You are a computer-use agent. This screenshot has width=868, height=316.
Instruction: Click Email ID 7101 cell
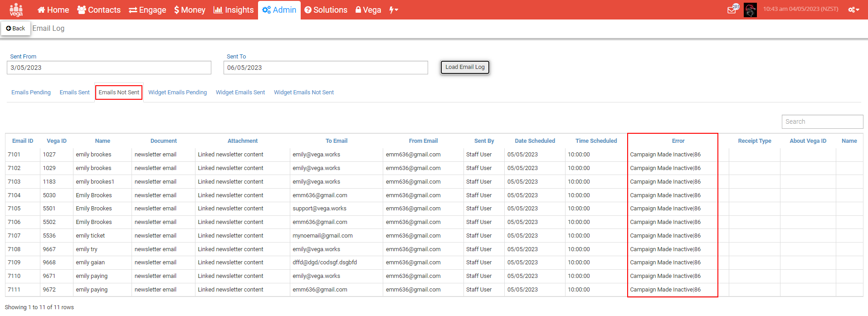(23, 155)
